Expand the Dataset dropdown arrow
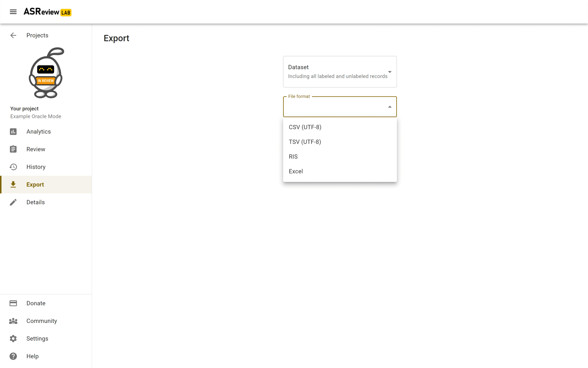The image size is (588, 368). (390, 72)
